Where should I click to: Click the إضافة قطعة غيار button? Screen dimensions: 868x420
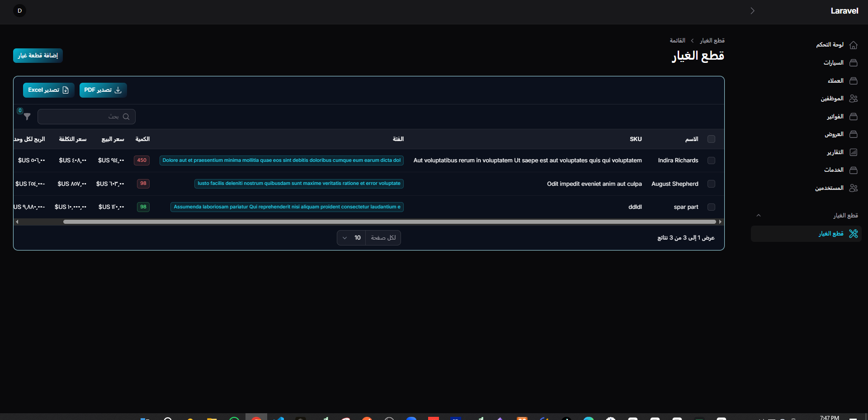(x=38, y=56)
